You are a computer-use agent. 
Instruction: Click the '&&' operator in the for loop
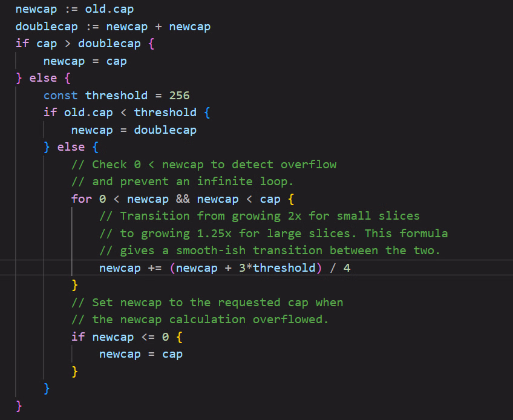(183, 199)
